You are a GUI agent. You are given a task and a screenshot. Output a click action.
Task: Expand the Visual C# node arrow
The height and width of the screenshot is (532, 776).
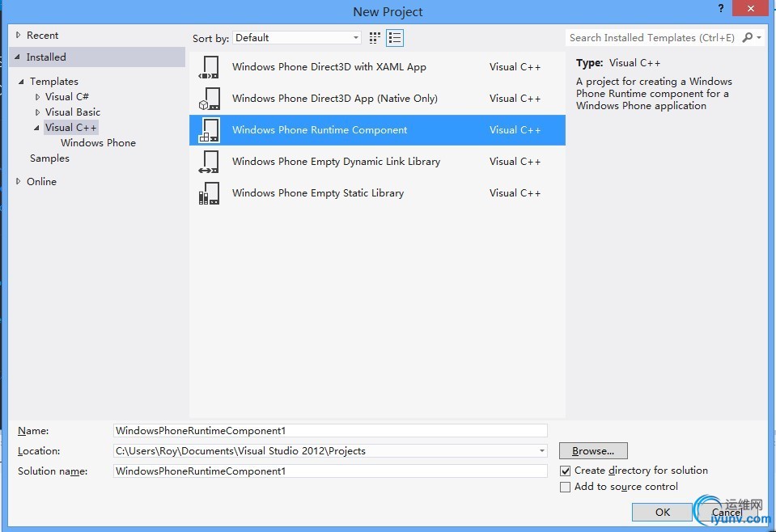37,97
